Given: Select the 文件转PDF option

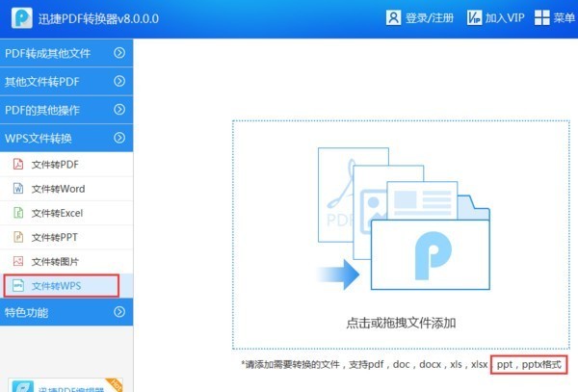Looking at the screenshot, I should click(x=66, y=165).
